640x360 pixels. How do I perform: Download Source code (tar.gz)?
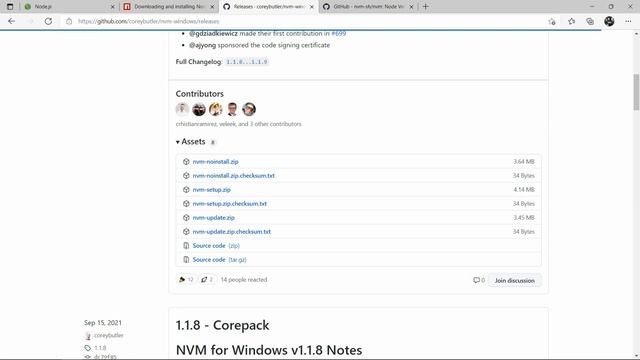[x=220, y=260]
